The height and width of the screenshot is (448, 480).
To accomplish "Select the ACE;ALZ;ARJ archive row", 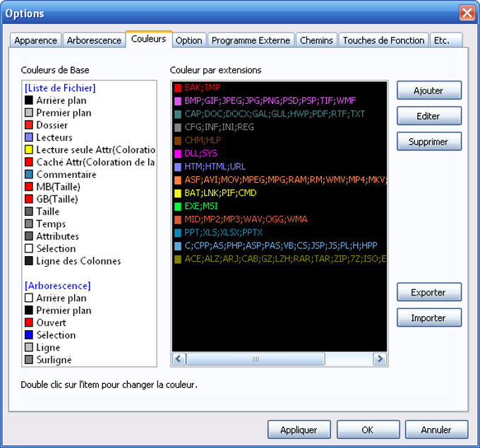I will coord(280,259).
